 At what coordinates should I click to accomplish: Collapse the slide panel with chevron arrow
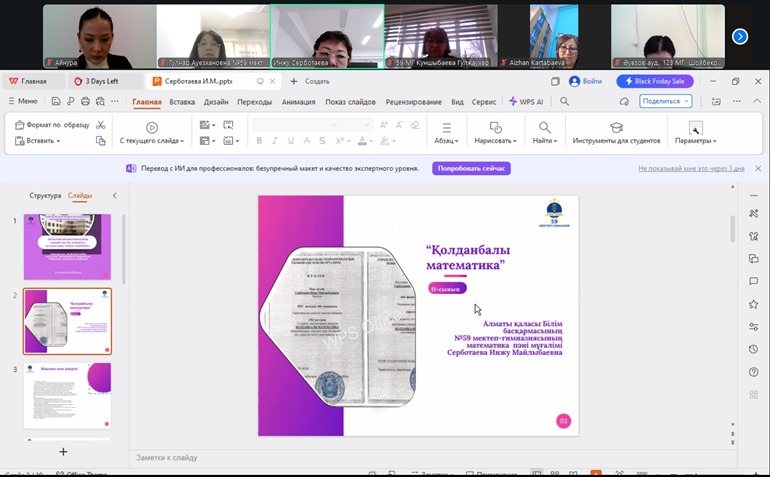(x=114, y=196)
